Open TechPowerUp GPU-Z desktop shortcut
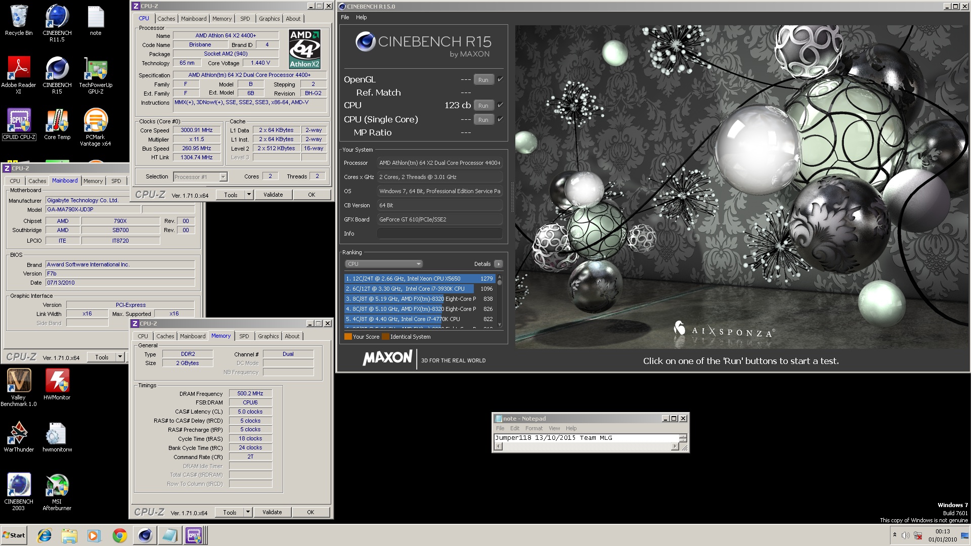 coord(96,75)
